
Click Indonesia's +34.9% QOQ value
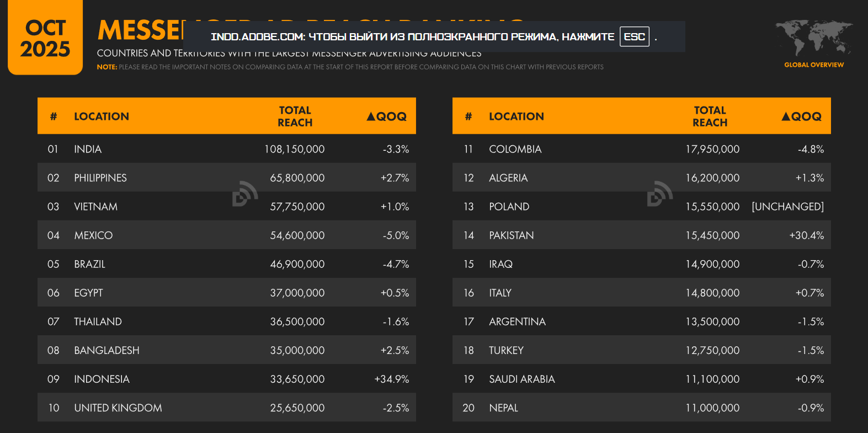392,379
